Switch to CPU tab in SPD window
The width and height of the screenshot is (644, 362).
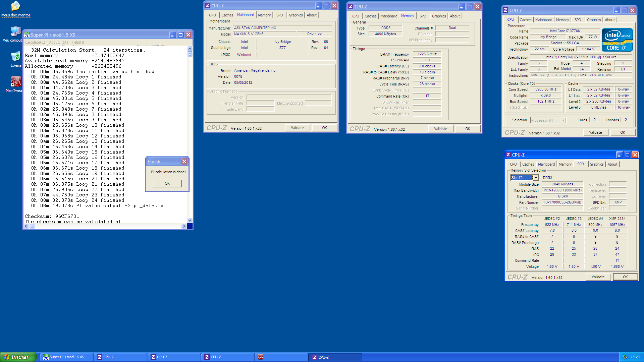point(513,164)
